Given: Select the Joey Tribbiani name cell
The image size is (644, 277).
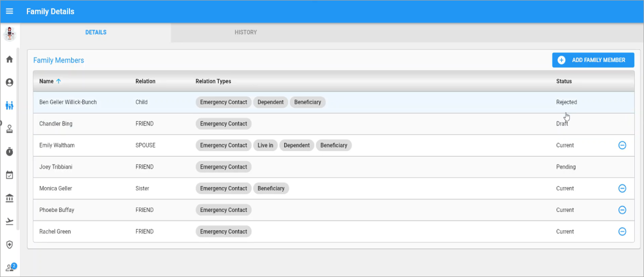Looking at the screenshot, I should pyautogui.click(x=56, y=167).
